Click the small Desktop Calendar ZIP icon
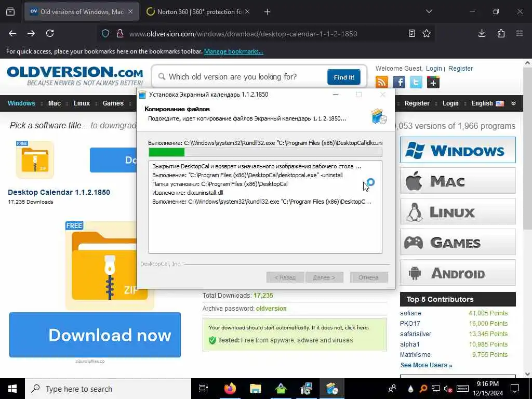 (x=35, y=159)
